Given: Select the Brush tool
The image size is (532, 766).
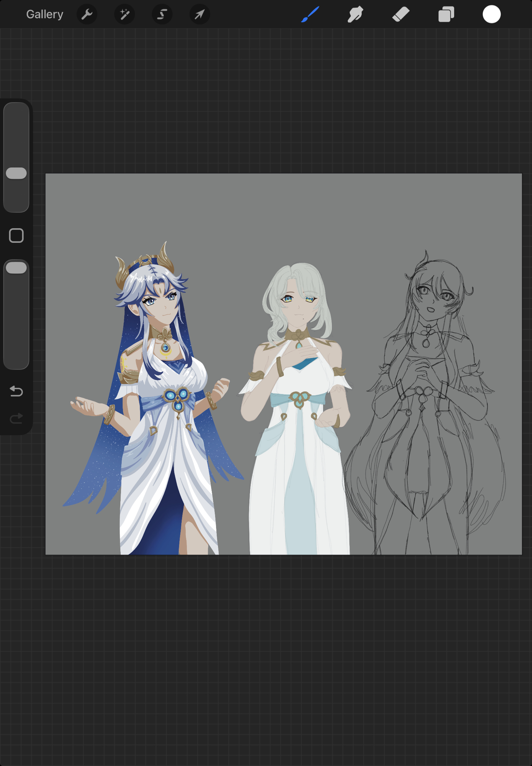Looking at the screenshot, I should click(x=310, y=15).
